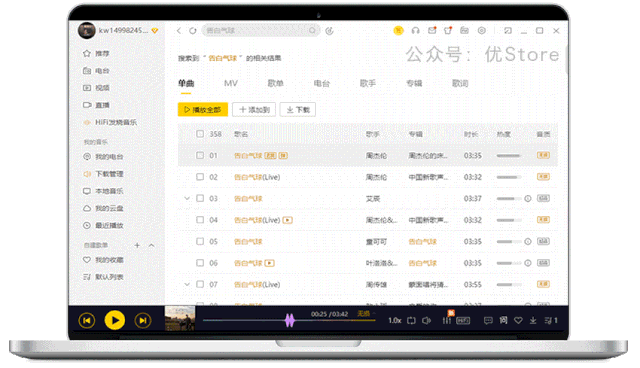Open 我的云盘 in the sidebar
This screenshot has width=640, height=368.
[x=103, y=208]
